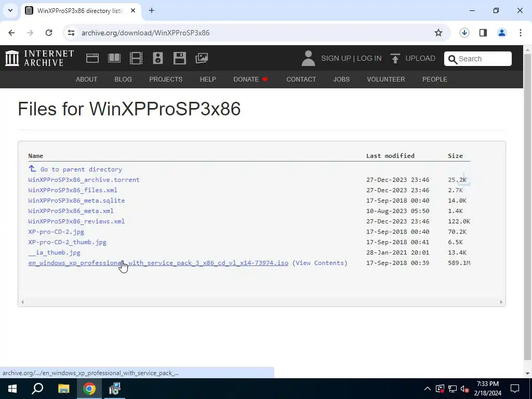Bookmark this page with the star

point(438,33)
